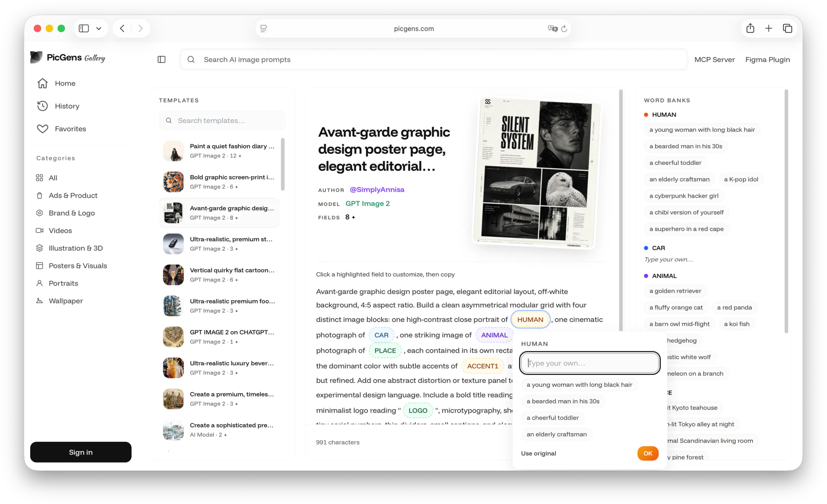Open the MCP Server link
This screenshot has height=504, width=827.
coord(714,59)
